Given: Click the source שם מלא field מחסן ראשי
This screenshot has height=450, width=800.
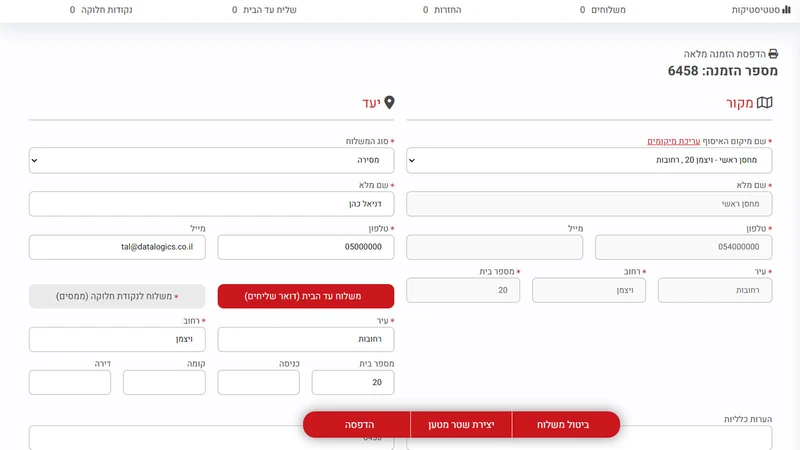Looking at the screenshot, I should [589, 204].
